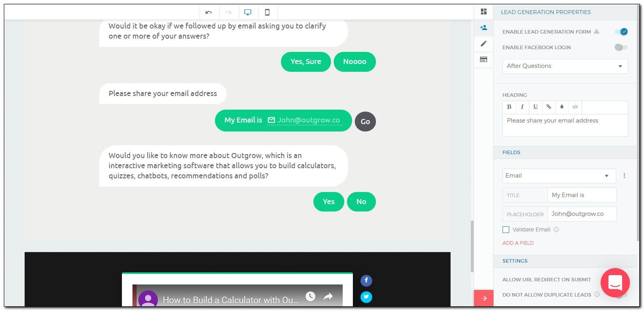Check the Validate Email checkbox
The image size is (644, 311).
click(x=506, y=230)
